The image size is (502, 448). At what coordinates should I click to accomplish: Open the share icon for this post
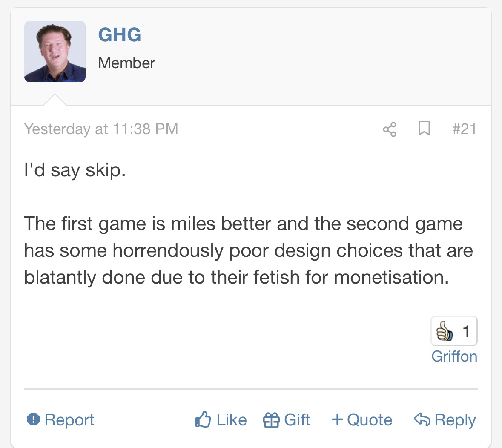[x=390, y=129]
